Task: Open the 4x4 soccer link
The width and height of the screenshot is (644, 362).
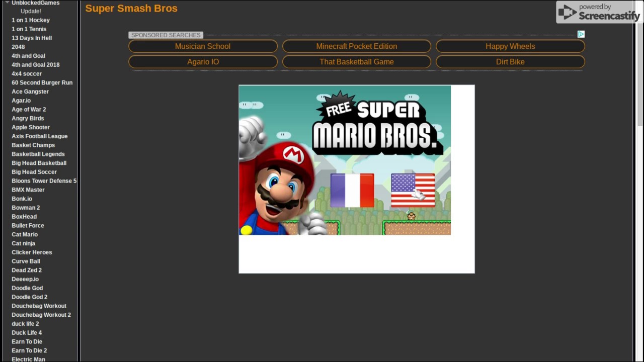Action: tap(27, 74)
